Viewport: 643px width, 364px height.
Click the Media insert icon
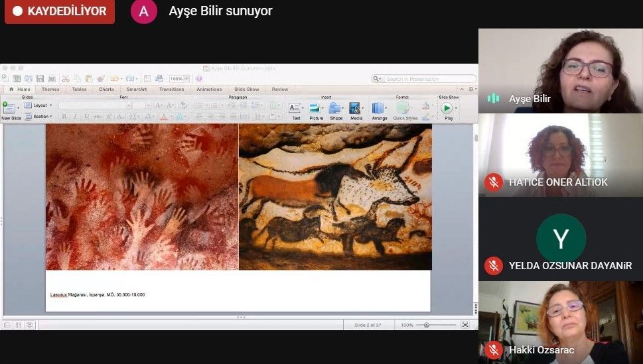click(x=356, y=109)
